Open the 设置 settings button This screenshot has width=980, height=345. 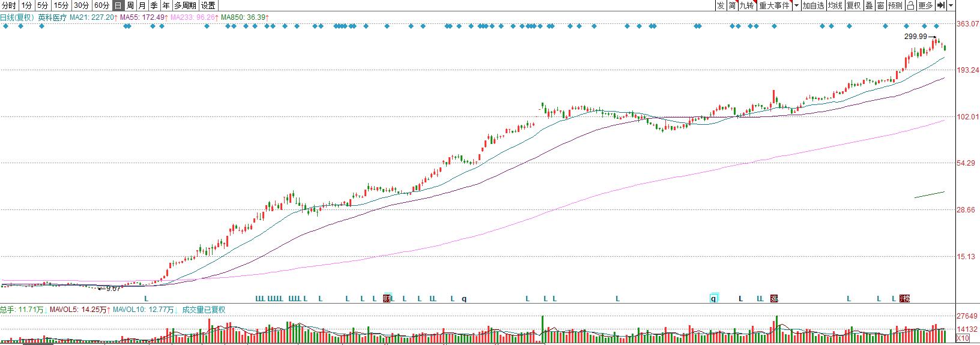pyautogui.click(x=208, y=5)
